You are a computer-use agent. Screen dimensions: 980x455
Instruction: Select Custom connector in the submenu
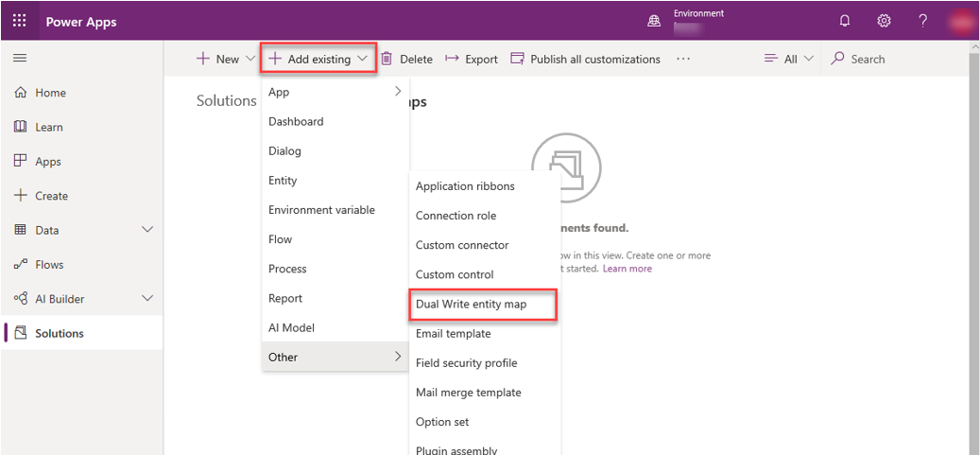(462, 245)
